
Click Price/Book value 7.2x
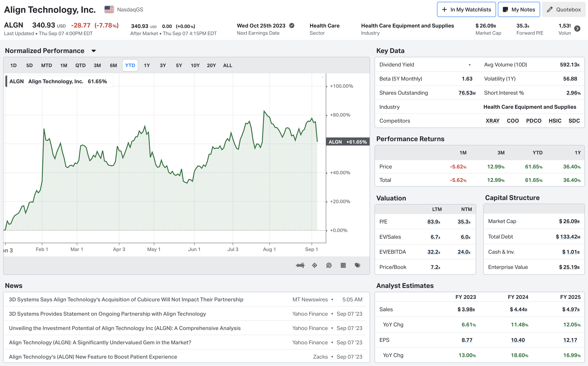coord(435,267)
